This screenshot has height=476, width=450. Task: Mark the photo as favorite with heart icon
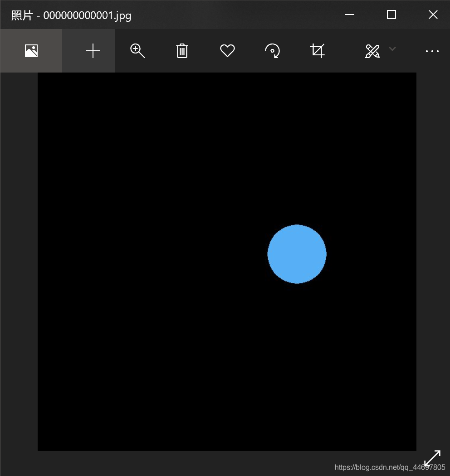tap(227, 51)
